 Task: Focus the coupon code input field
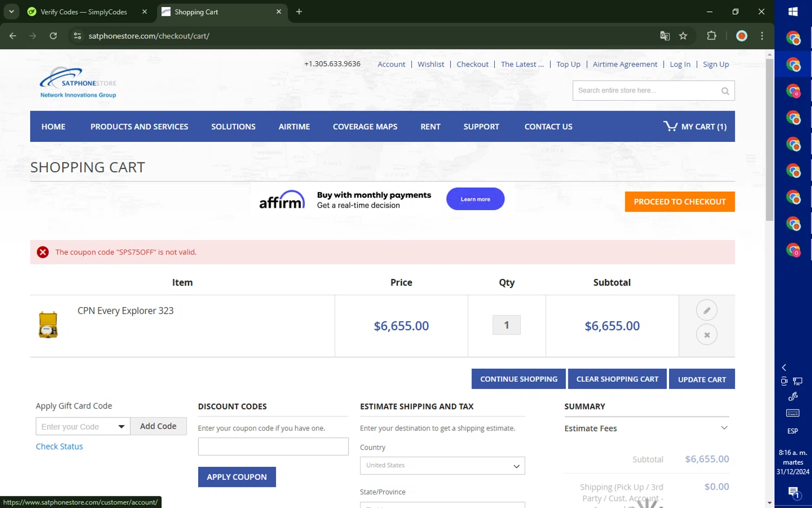pyautogui.click(x=273, y=447)
